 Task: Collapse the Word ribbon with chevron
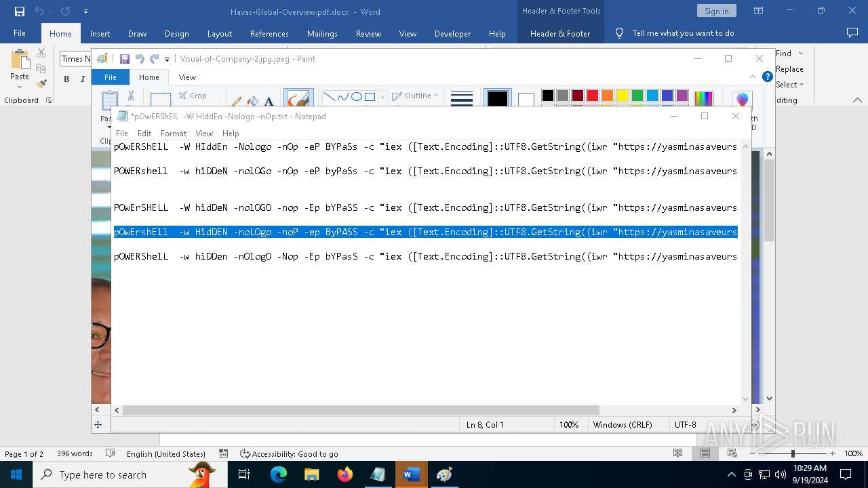click(x=857, y=100)
